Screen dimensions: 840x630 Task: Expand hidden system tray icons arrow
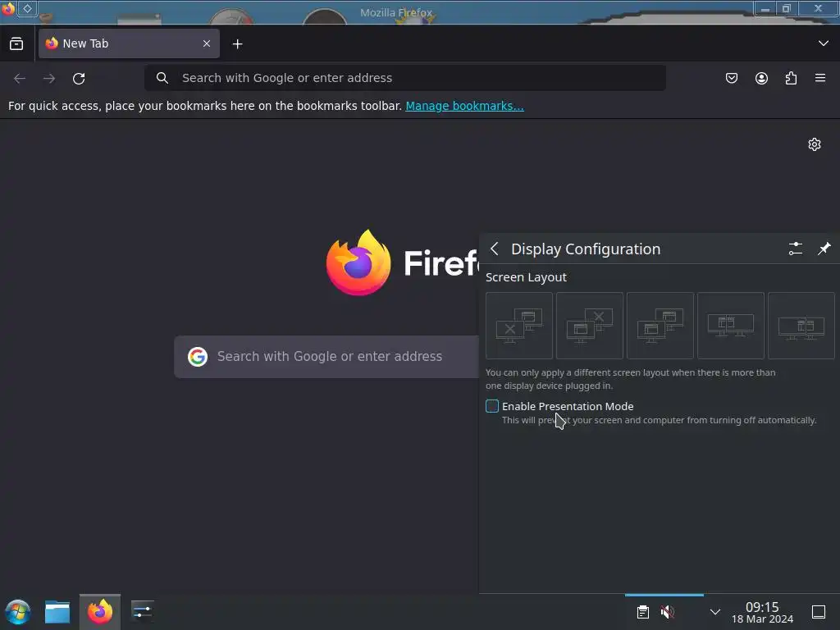point(714,612)
